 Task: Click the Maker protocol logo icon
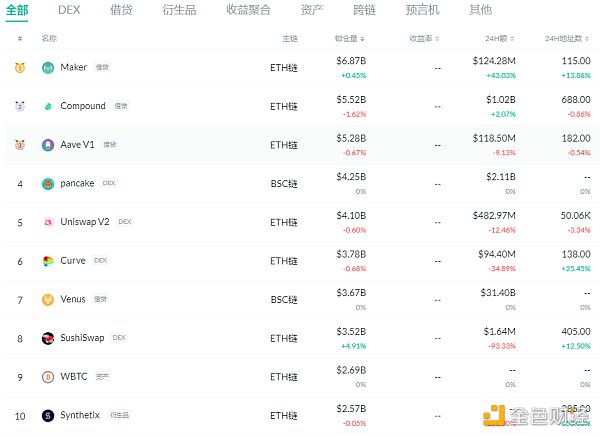(x=48, y=68)
